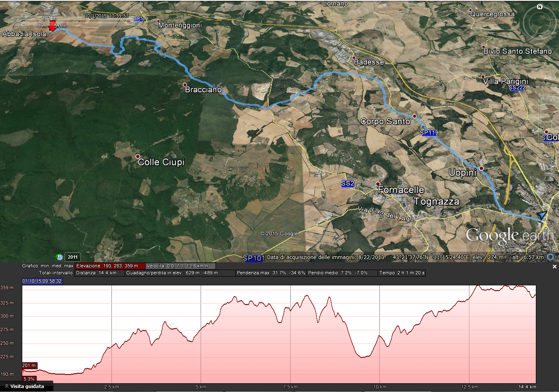Click the 2011 historical imagery button
559x392 pixels.
click(72, 257)
